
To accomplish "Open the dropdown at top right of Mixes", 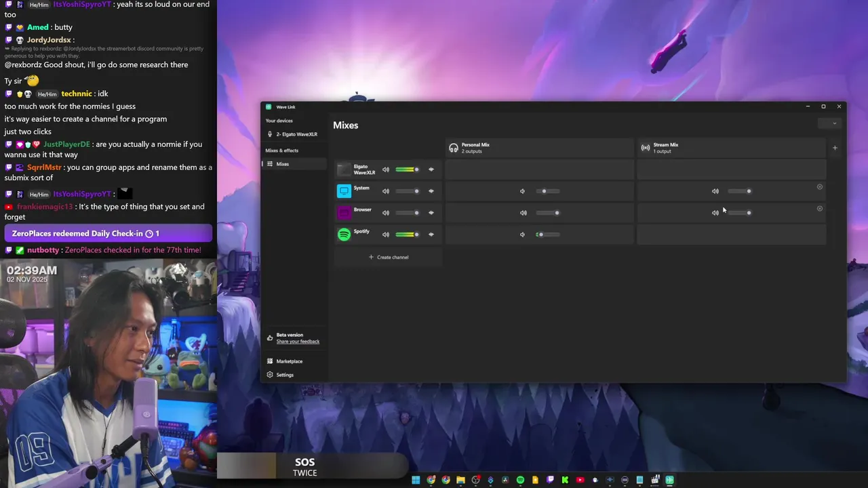I will pos(829,123).
